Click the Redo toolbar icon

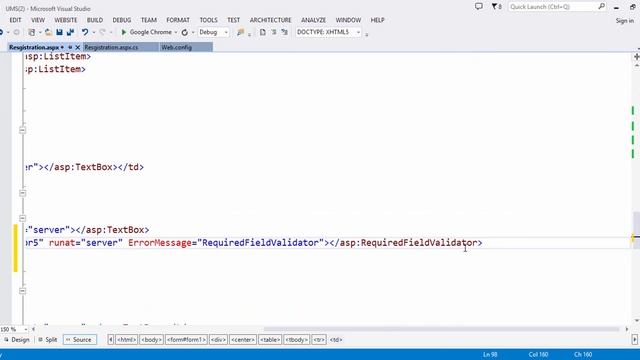102,32
